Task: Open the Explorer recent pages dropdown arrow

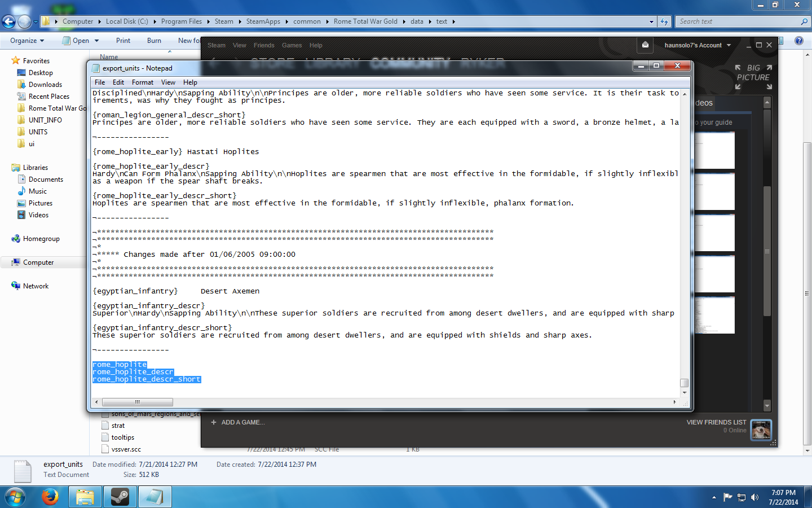Action: tap(36, 22)
